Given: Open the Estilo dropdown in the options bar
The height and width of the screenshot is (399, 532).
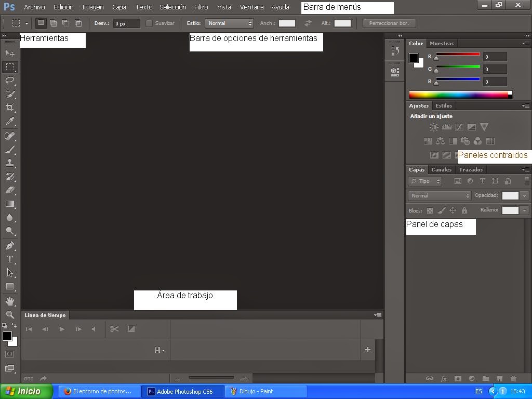Looking at the screenshot, I should click(229, 23).
